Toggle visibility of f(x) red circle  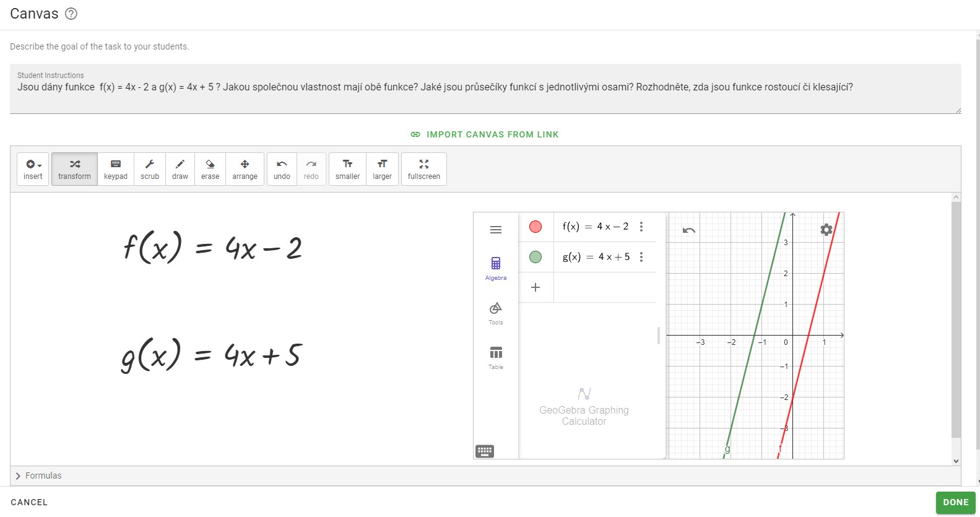536,227
